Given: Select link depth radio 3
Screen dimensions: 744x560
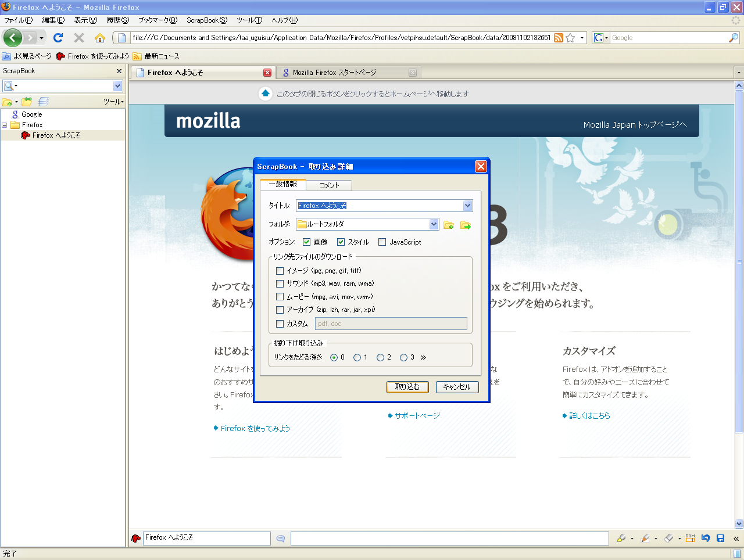Looking at the screenshot, I should tap(403, 358).
